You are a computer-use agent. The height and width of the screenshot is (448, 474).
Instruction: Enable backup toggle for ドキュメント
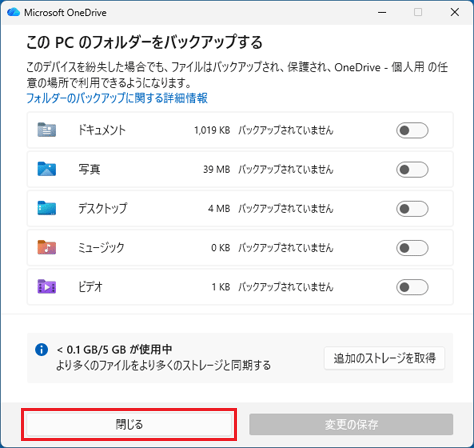[412, 130]
